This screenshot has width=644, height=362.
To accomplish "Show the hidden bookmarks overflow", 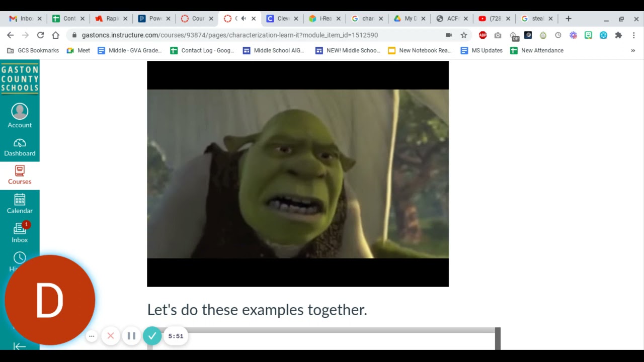I will coord(633,50).
